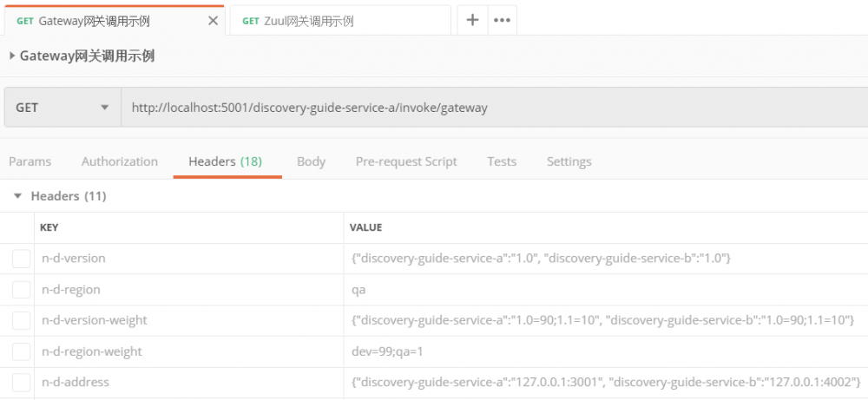Switch to the Zuul网关调用示例 tab

pos(339,21)
